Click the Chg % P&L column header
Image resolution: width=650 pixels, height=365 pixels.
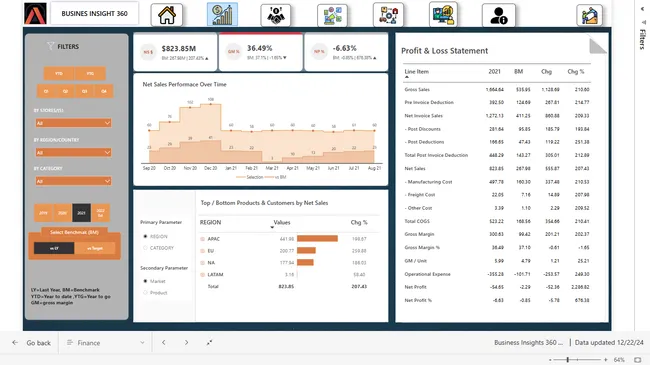pyautogui.click(x=576, y=71)
